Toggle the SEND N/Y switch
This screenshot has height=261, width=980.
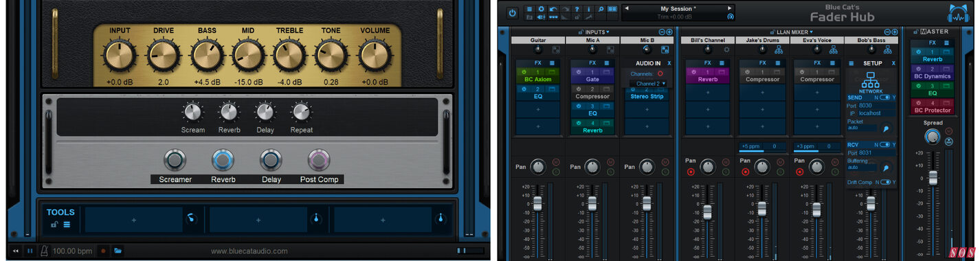885,98
